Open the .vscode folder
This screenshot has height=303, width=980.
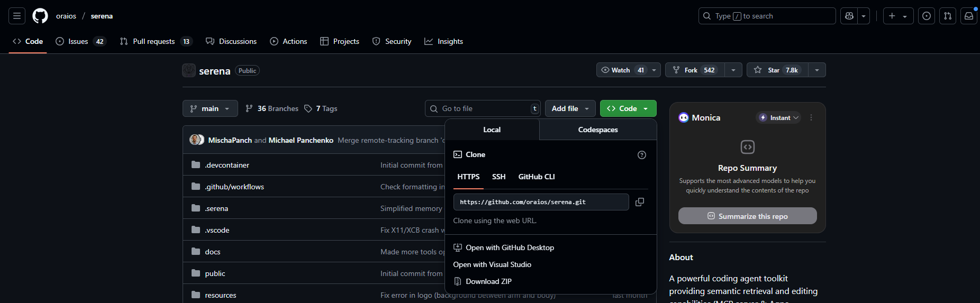click(x=217, y=230)
